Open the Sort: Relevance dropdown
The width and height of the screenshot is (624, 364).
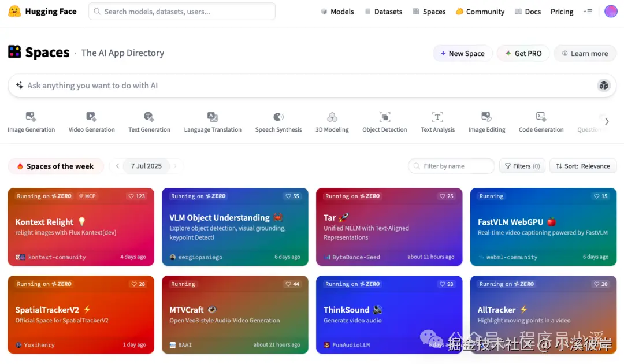click(x=582, y=166)
